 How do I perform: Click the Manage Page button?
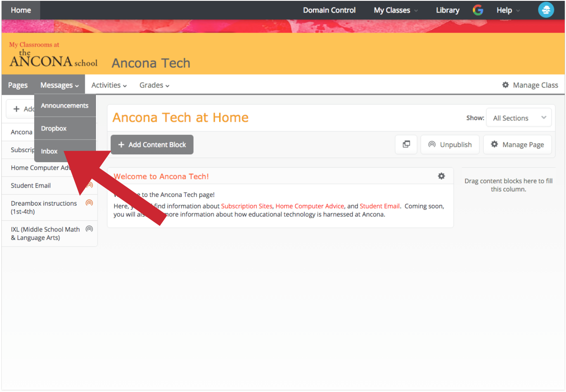518,144
